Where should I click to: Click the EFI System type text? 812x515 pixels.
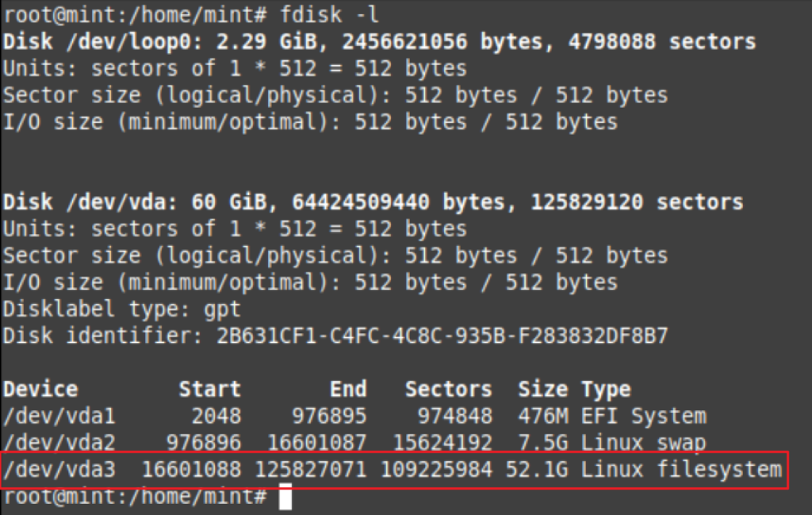point(644,416)
